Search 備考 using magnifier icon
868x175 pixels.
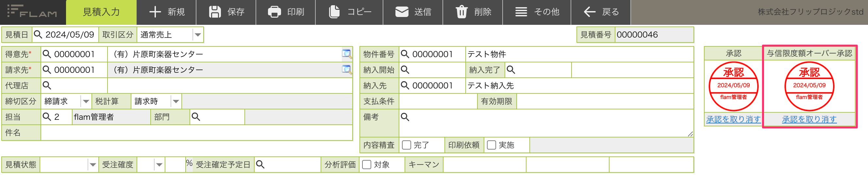click(405, 117)
